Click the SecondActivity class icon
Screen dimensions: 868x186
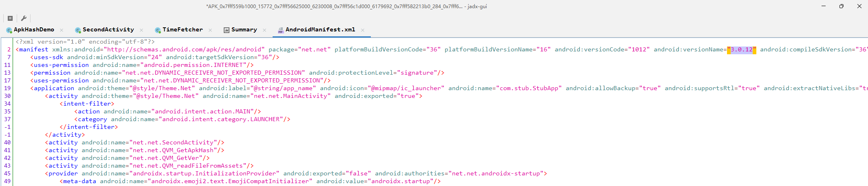(78, 30)
